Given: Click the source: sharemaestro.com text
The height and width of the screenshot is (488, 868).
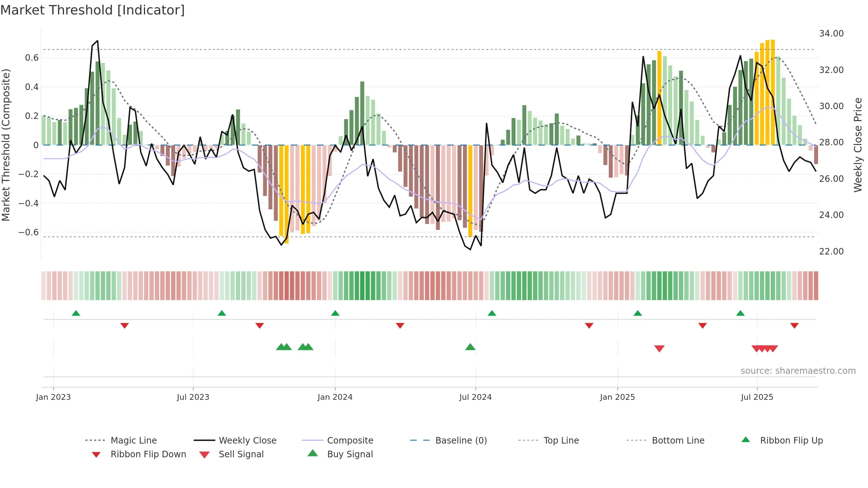Looking at the screenshot, I should (x=798, y=371).
